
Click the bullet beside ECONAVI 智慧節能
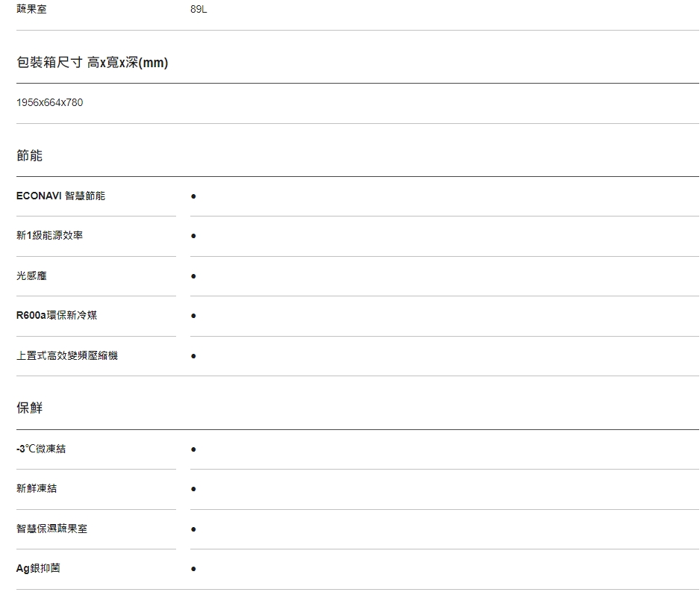(193, 196)
